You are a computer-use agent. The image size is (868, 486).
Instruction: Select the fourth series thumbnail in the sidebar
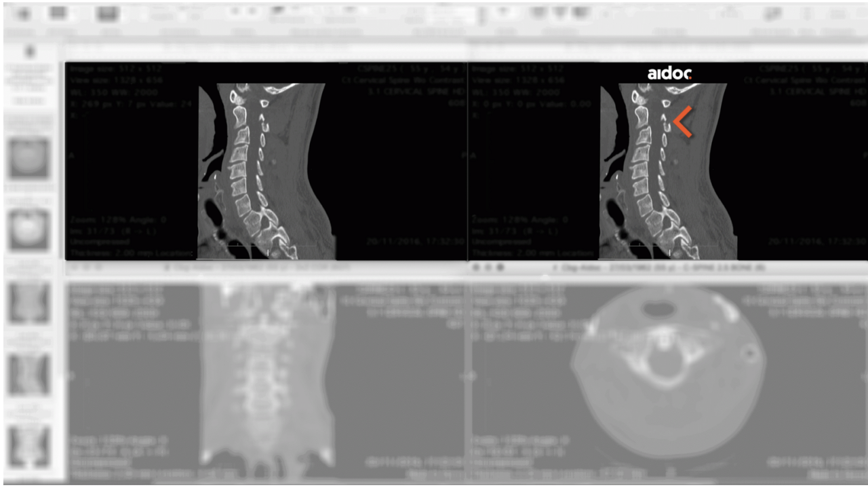[29, 373]
